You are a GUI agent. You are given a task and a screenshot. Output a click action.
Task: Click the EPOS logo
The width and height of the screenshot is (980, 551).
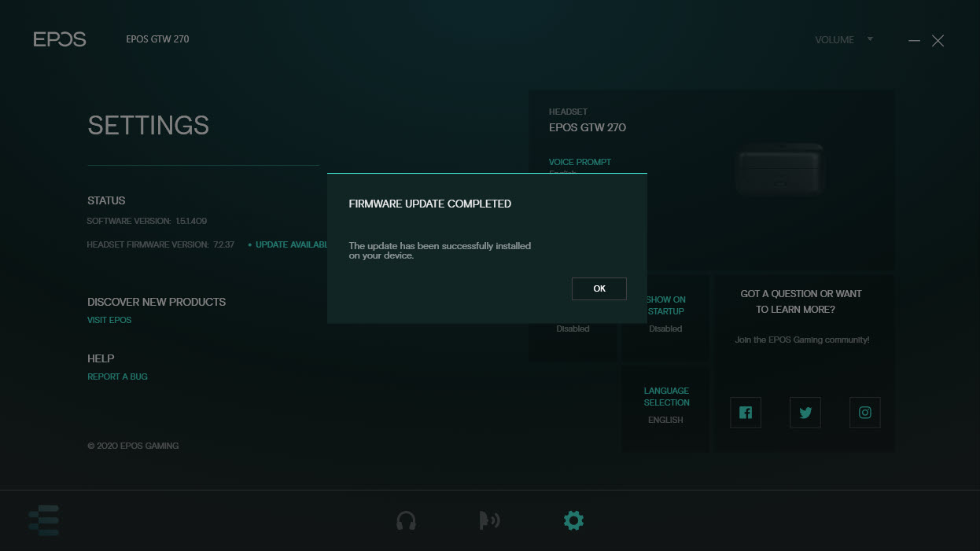click(x=60, y=39)
